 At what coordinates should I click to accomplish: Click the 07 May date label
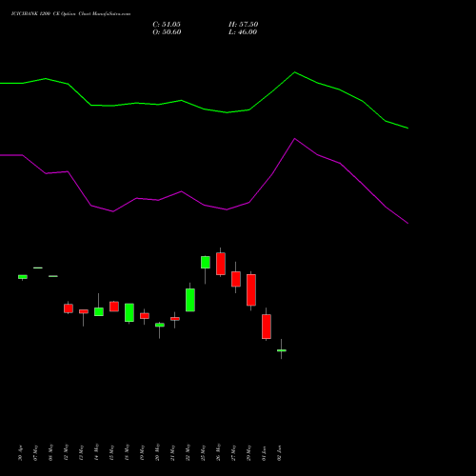[35, 453]
